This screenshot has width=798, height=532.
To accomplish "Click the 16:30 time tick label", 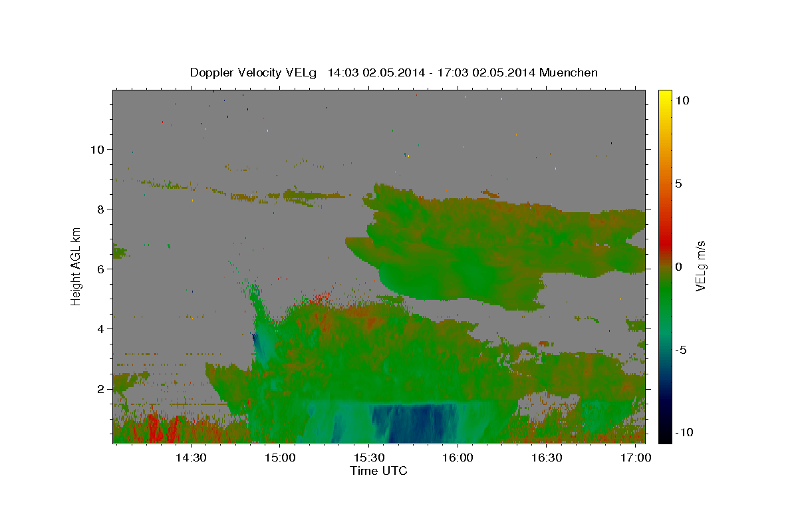I will 547,458.
